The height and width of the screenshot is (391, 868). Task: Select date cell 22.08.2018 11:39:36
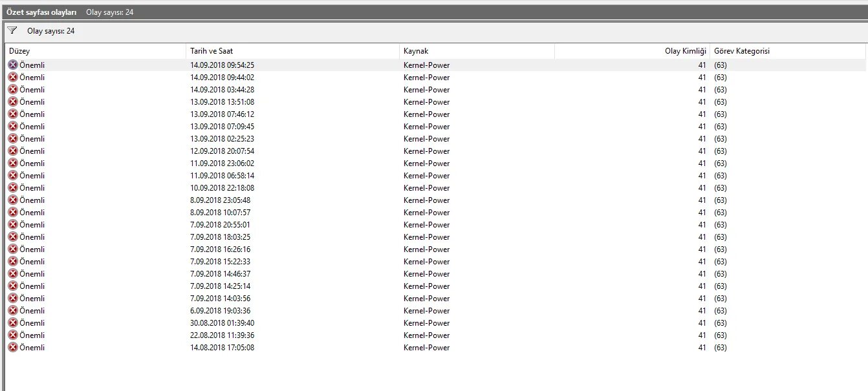pyautogui.click(x=222, y=335)
